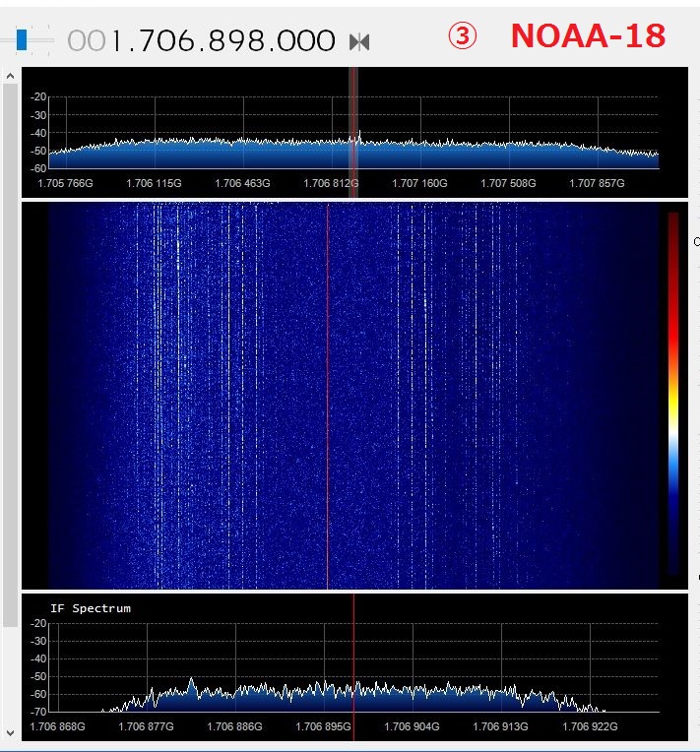Click the 1.707 857G frequency axis label
This screenshot has width=700, height=752.
pyautogui.click(x=597, y=183)
